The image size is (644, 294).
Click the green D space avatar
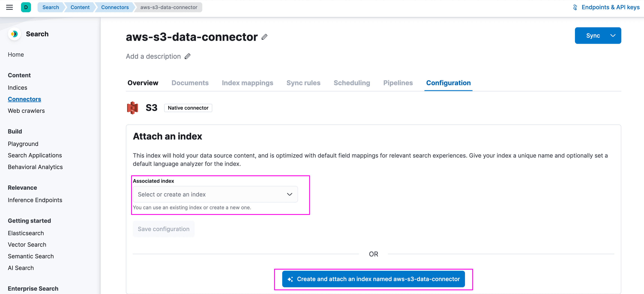point(26,7)
